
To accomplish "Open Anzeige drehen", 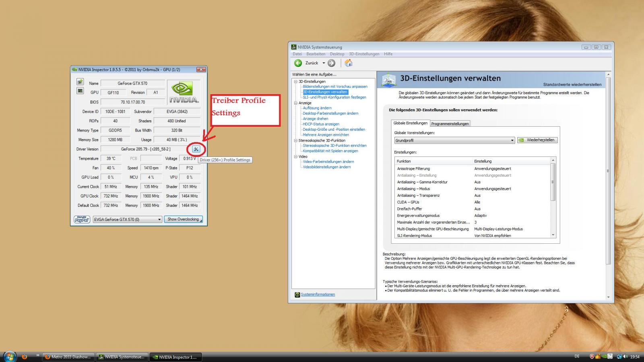I will click(316, 119).
